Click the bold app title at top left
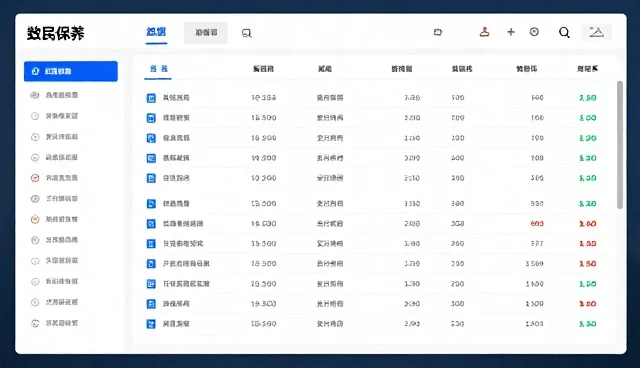Viewport: 640px width, 368px height. pyautogui.click(x=56, y=33)
